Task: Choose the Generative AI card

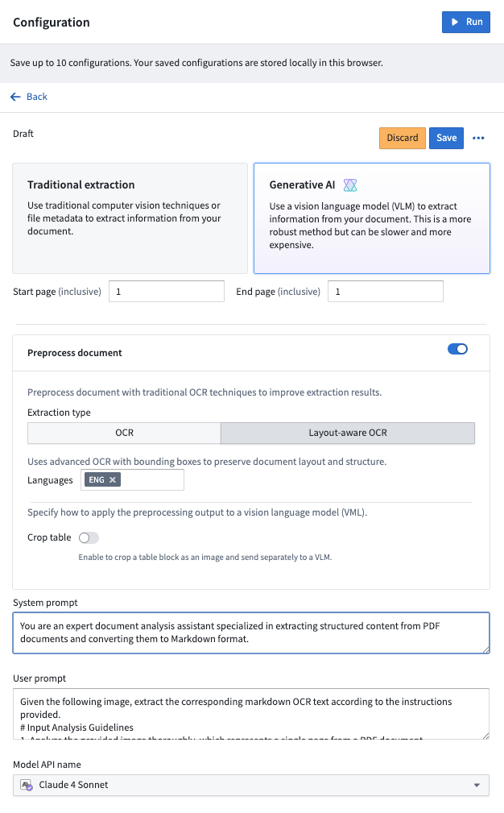Action: pos(371,218)
